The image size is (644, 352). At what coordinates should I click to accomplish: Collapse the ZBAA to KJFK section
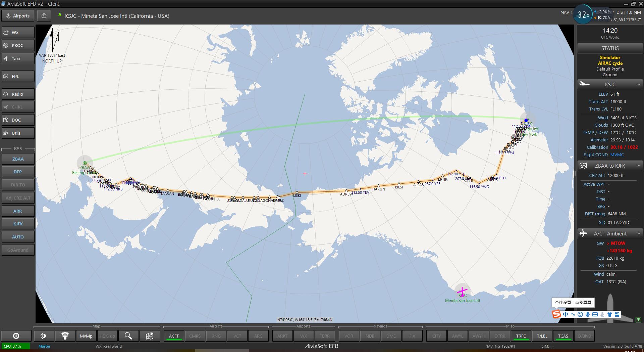[x=639, y=166]
